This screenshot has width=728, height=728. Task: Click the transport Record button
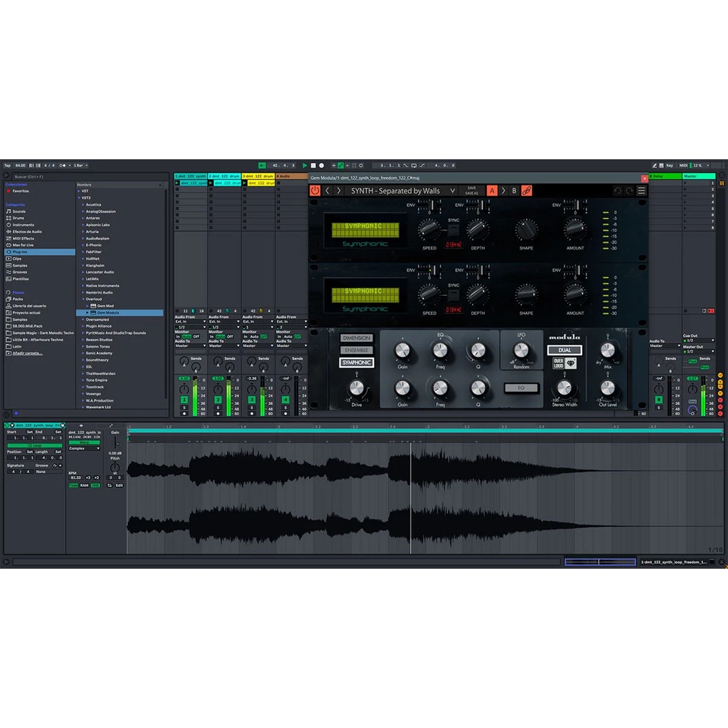point(321,166)
